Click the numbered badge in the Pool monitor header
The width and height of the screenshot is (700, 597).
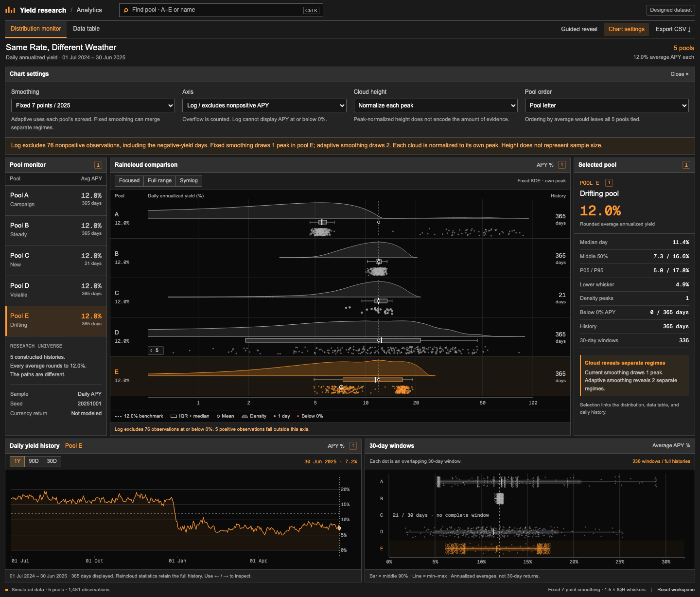[98, 165]
